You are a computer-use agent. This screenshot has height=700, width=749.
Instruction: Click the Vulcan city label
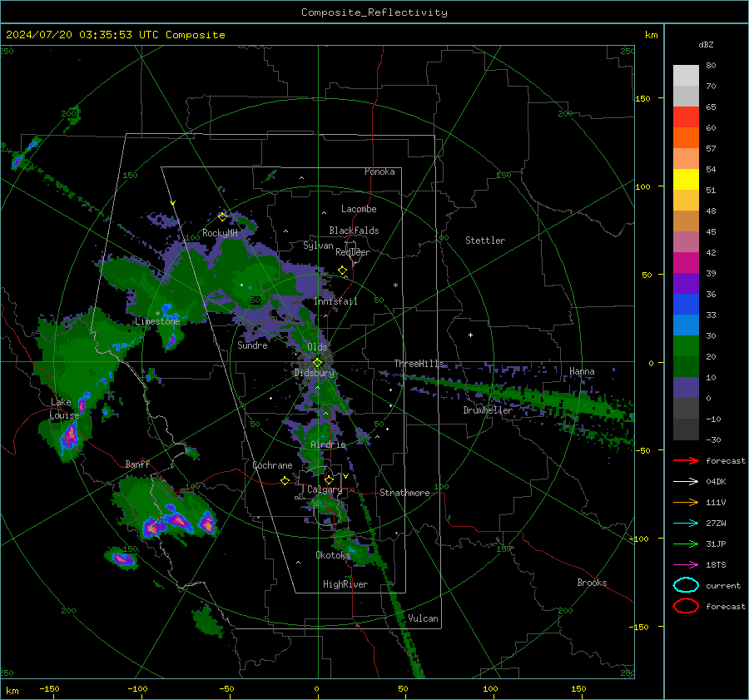(423, 618)
